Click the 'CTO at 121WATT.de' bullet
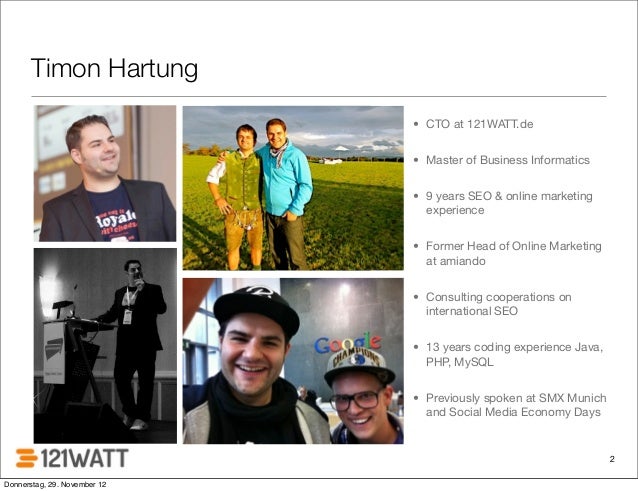The width and height of the screenshot is (638, 491). click(x=479, y=124)
